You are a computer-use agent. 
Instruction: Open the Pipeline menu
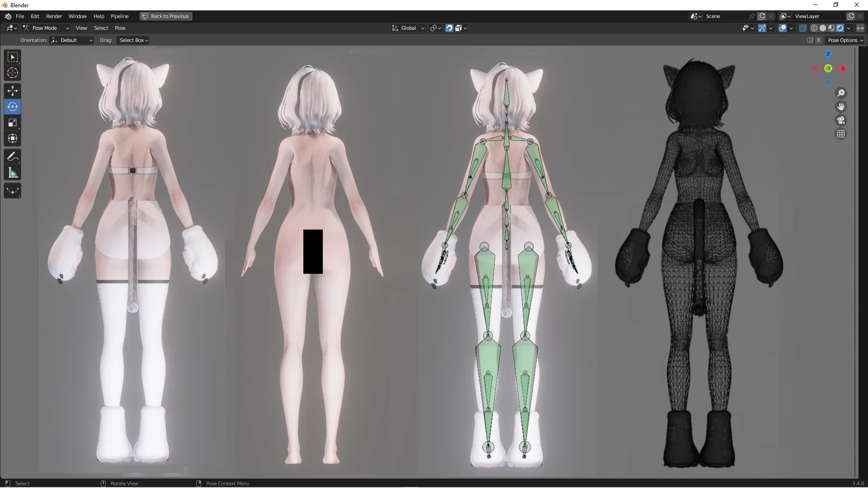click(120, 16)
